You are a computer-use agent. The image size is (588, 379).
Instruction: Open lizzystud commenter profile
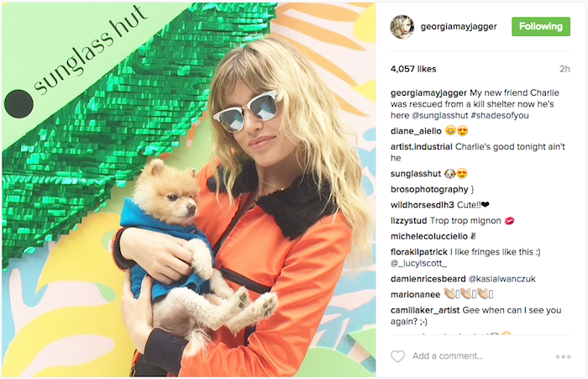pyautogui.click(x=408, y=221)
